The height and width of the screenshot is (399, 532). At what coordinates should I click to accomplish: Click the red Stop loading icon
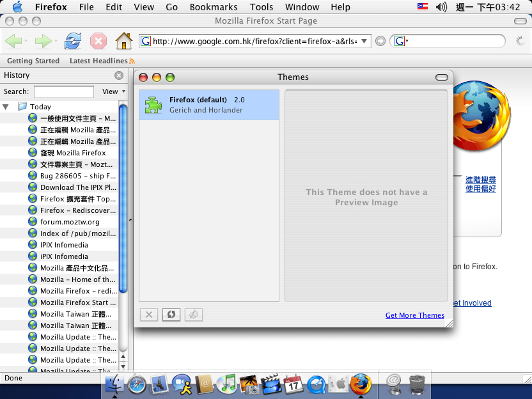click(98, 42)
